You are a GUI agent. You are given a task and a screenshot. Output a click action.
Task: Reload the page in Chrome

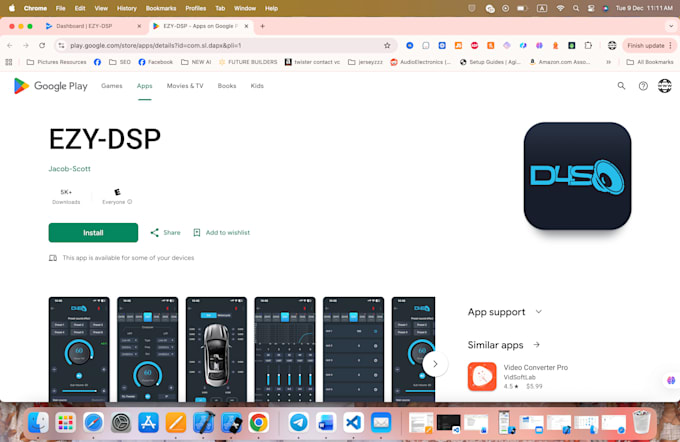[x=42, y=46]
